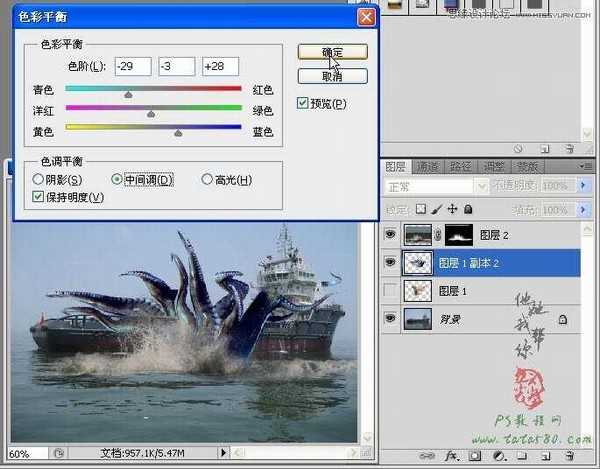600x469 pixels.
Task: Expand the 不透明度 opacity slider arrow
Action: pos(580,187)
